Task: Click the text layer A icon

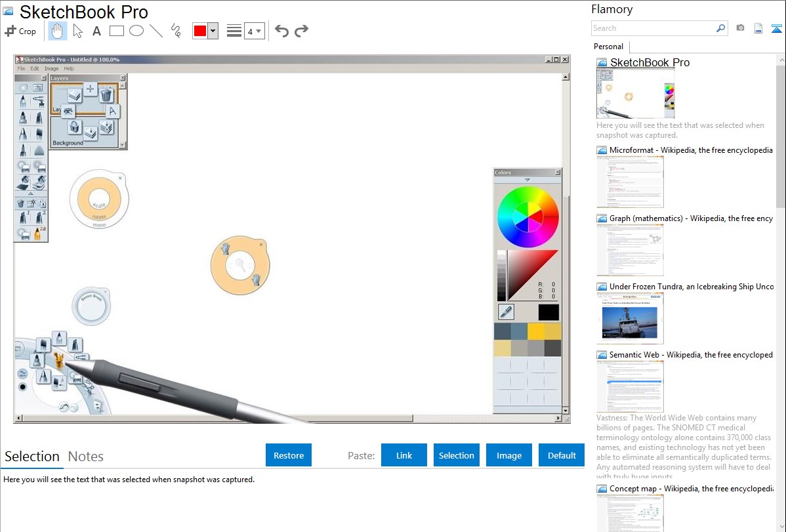Action: pyautogui.click(x=112, y=112)
